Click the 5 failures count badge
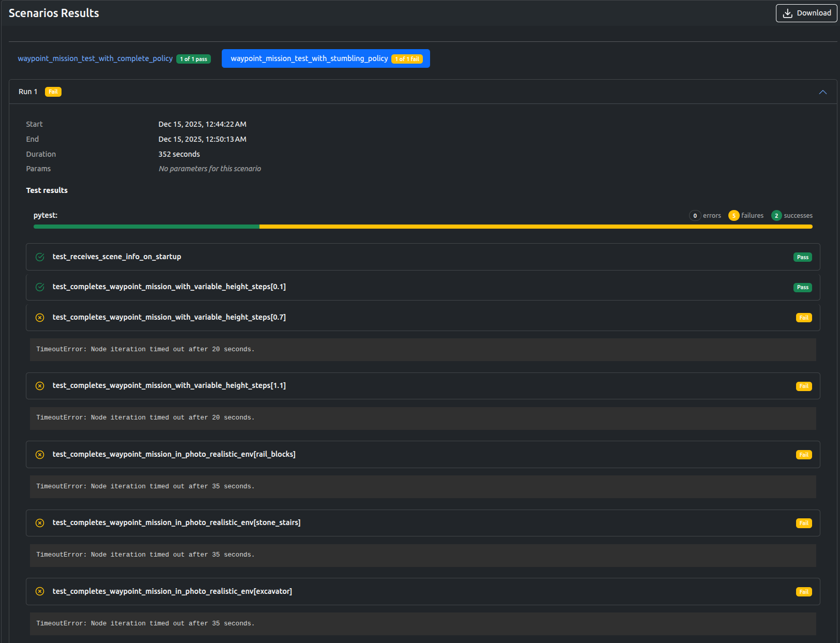Screen dimensions: 840x643 pyautogui.click(x=734, y=216)
